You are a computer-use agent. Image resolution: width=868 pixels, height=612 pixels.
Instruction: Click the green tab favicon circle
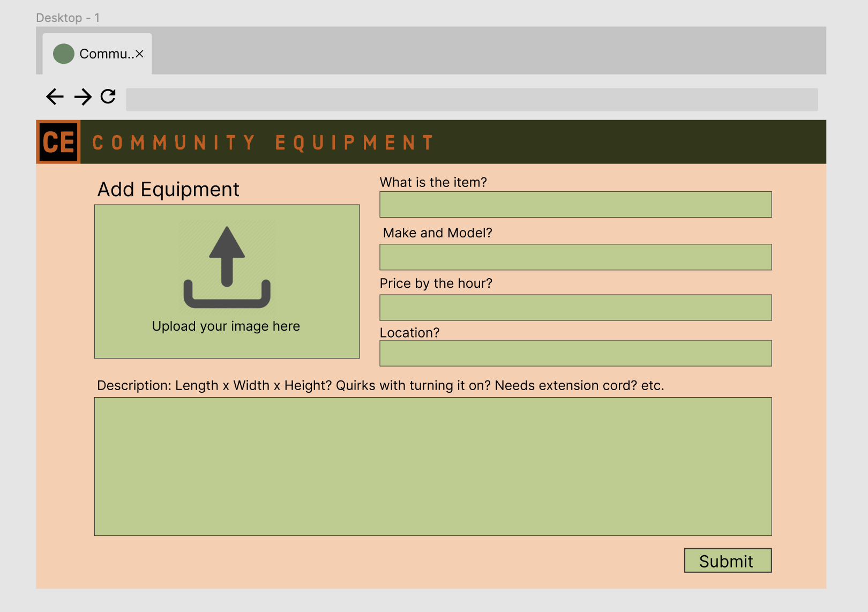click(64, 54)
